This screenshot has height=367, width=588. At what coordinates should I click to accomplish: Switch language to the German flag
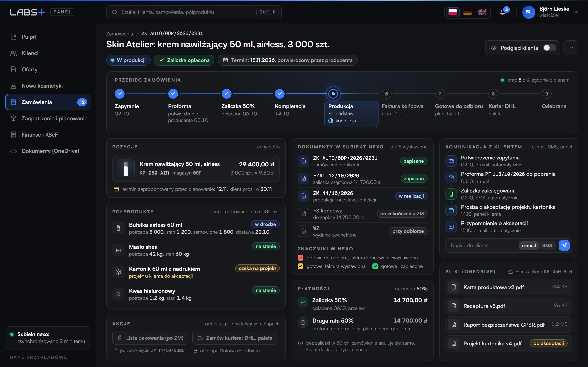(467, 12)
